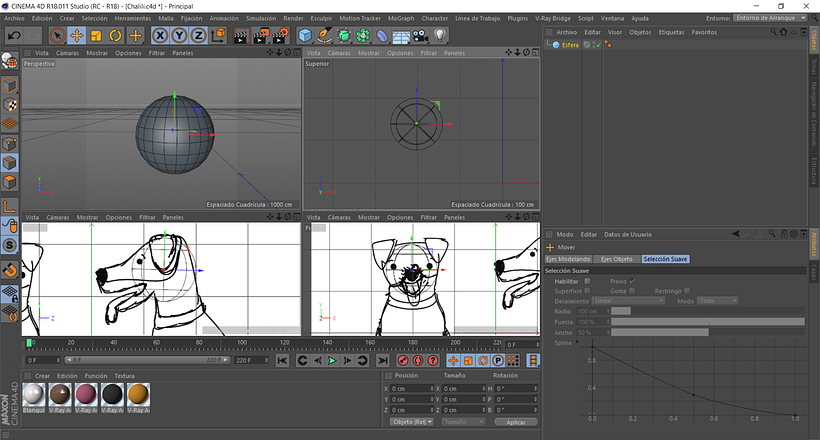Image resolution: width=820 pixels, height=440 pixels.
Task: Toggle the Goma checkbox
Action: (x=632, y=291)
